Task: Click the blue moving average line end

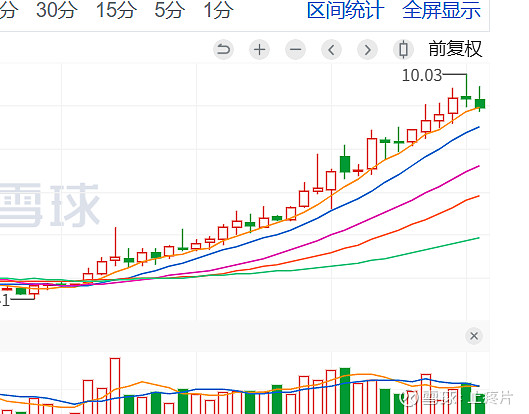Action: point(478,128)
